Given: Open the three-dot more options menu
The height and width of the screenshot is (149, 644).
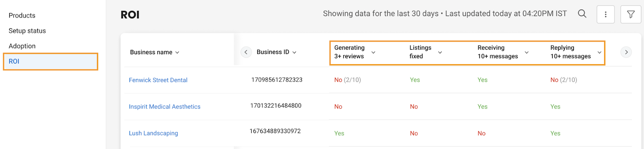Looking at the screenshot, I should coord(605,15).
